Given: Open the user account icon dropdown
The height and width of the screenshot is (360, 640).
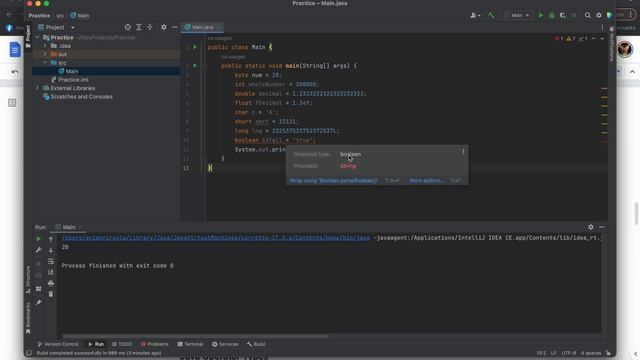Looking at the screenshot, I should pyautogui.click(x=475, y=15).
